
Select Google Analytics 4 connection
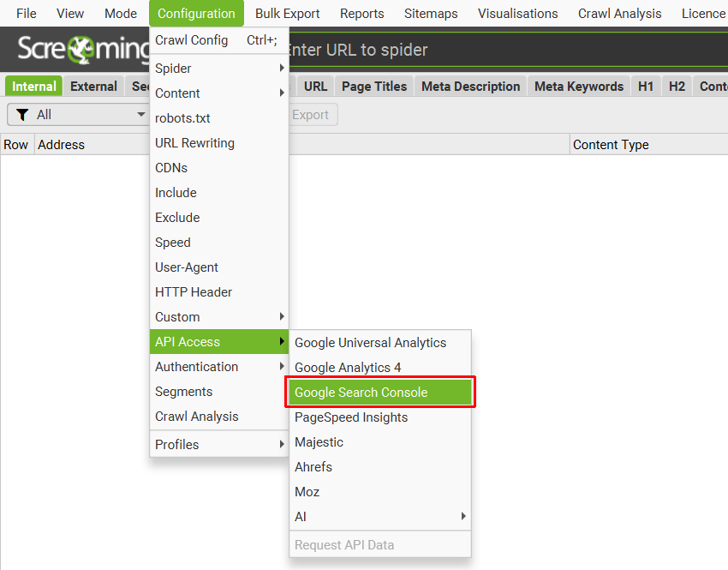347,367
